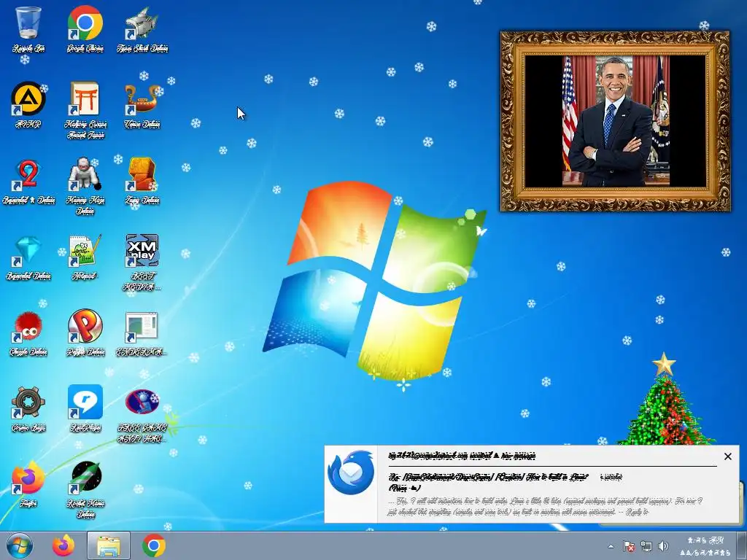Click the Firefox icon in the taskbar
The height and width of the screenshot is (560, 747).
point(63,545)
